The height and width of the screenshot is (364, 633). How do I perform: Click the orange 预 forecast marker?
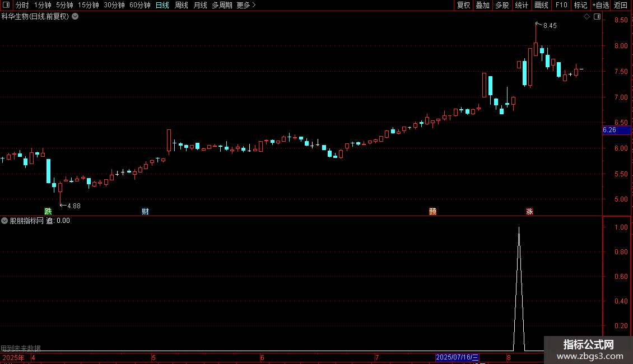(x=433, y=212)
